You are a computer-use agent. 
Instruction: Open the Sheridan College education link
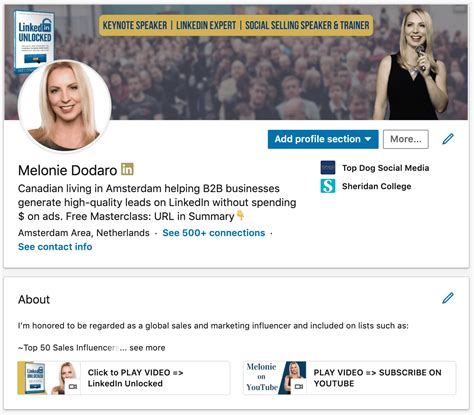[x=376, y=186]
